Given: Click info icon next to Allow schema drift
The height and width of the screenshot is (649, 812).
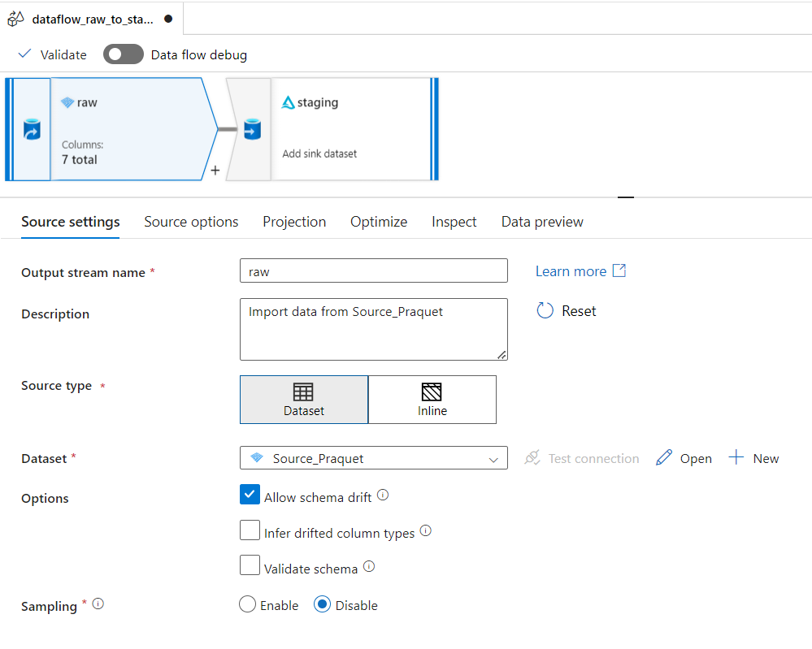Looking at the screenshot, I should pos(383,495).
